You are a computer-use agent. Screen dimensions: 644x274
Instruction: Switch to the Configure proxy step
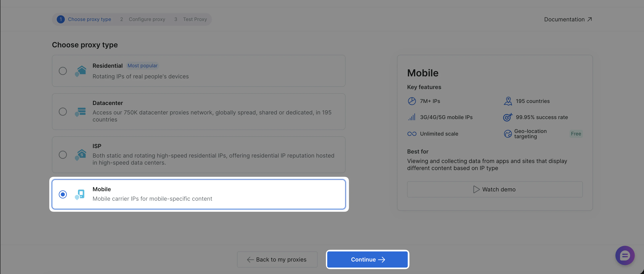147,19
